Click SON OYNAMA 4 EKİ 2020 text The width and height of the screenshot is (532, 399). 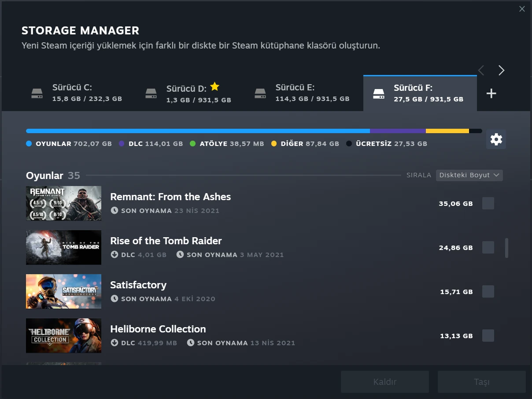[168, 299]
